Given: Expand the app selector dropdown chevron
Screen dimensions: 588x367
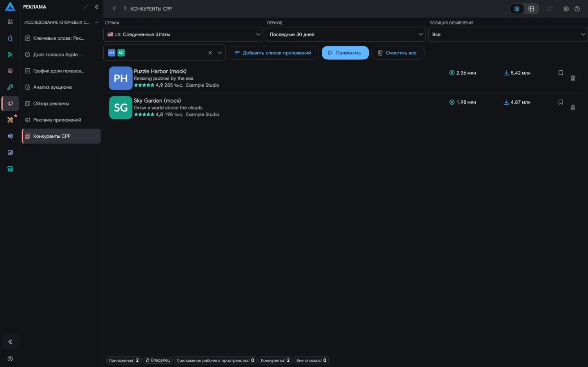Looking at the screenshot, I should click(220, 53).
